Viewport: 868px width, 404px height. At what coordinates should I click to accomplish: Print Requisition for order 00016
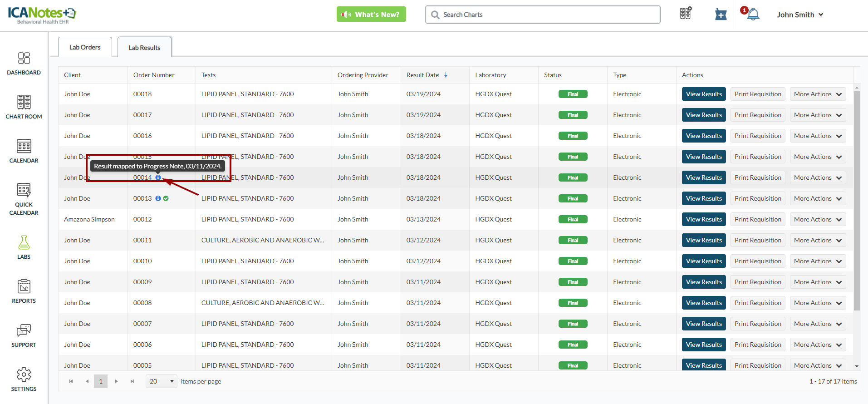coord(757,136)
